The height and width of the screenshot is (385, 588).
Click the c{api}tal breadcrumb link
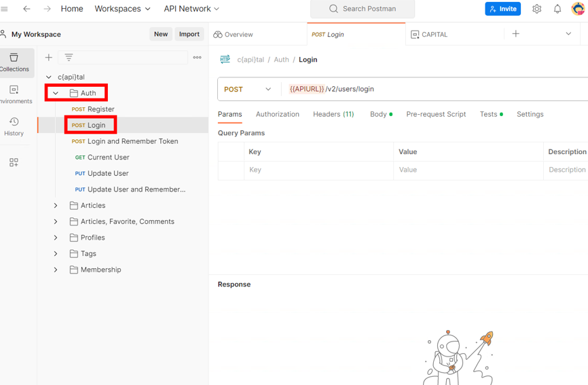coord(251,60)
